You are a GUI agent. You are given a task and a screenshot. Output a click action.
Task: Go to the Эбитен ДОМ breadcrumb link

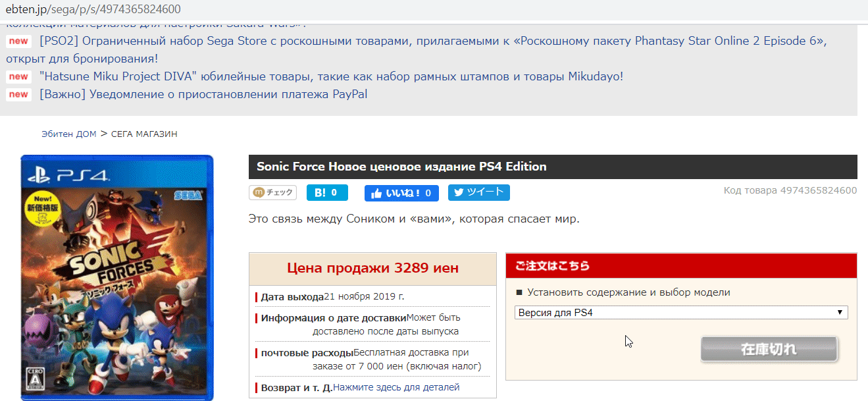coord(69,134)
